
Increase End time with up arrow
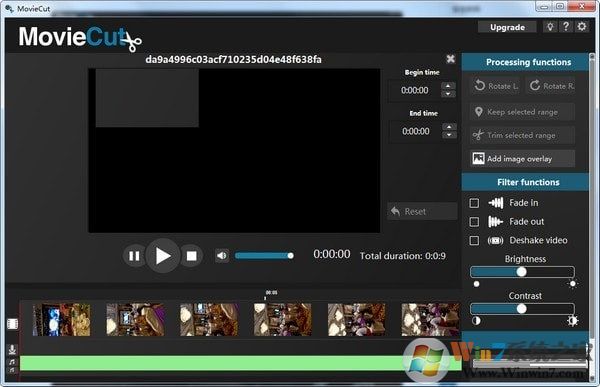click(449, 127)
